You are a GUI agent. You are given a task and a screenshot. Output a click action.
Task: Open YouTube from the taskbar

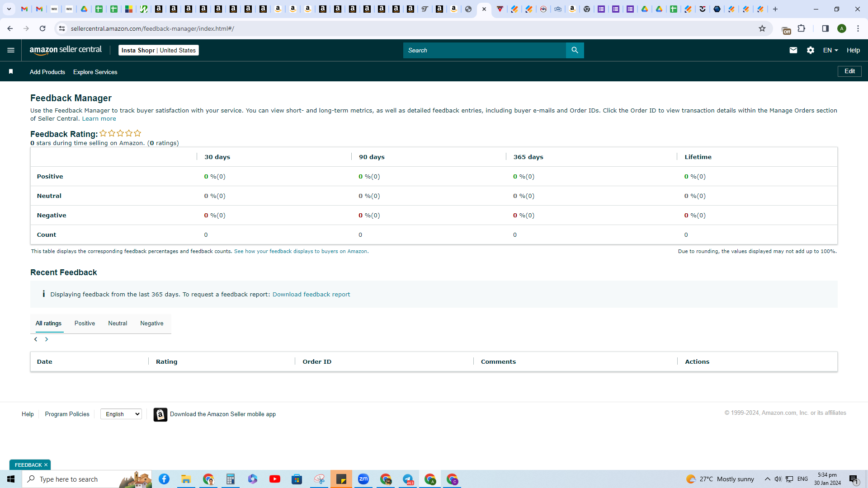274,479
